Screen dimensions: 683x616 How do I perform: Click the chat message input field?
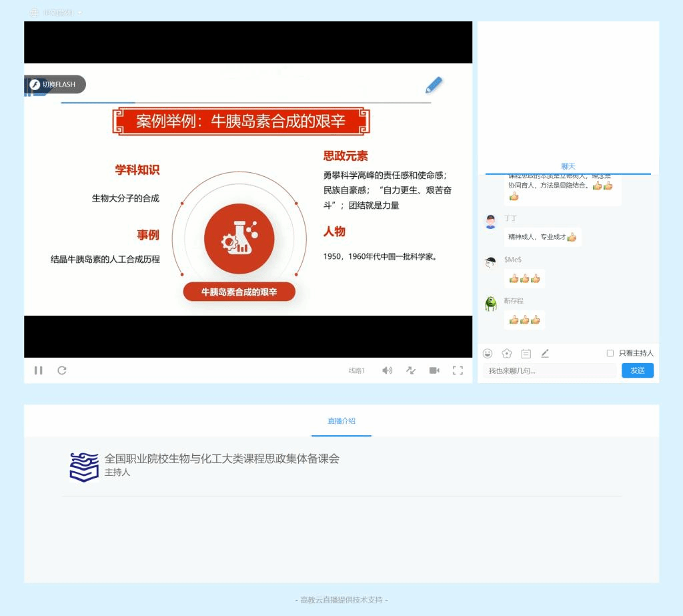click(550, 370)
